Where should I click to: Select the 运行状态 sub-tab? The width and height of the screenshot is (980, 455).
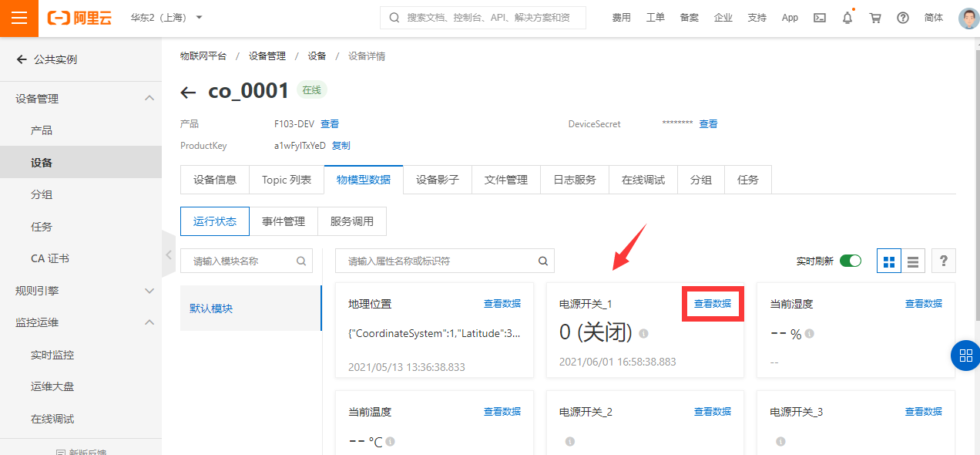click(215, 221)
